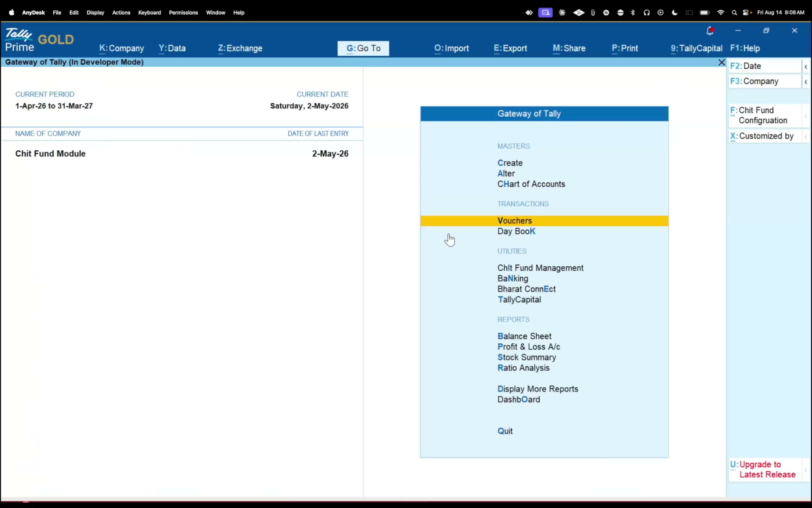Click the Shazam icon in menu bar
This screenshot has height=508, width=812.
606,13
